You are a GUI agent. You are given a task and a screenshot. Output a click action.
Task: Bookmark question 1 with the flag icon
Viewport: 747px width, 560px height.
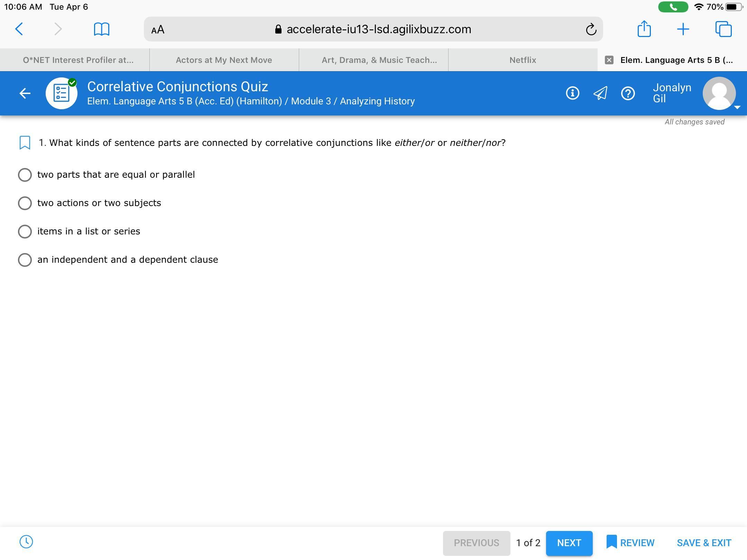point(25,143)
